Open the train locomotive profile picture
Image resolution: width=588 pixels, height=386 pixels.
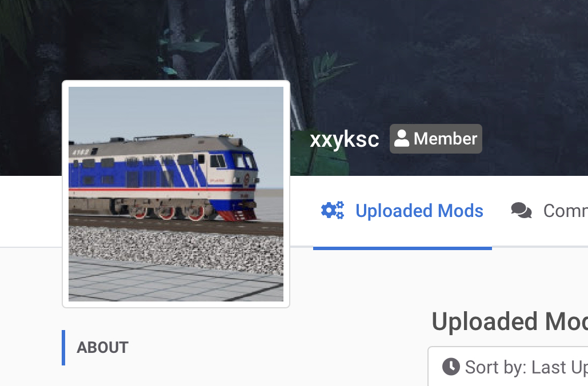(176, 194)
